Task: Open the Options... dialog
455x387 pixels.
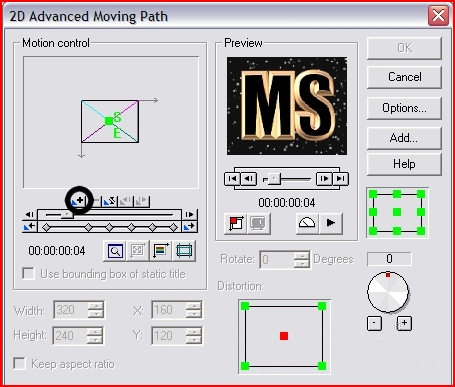Action: (x=404, y=108)
